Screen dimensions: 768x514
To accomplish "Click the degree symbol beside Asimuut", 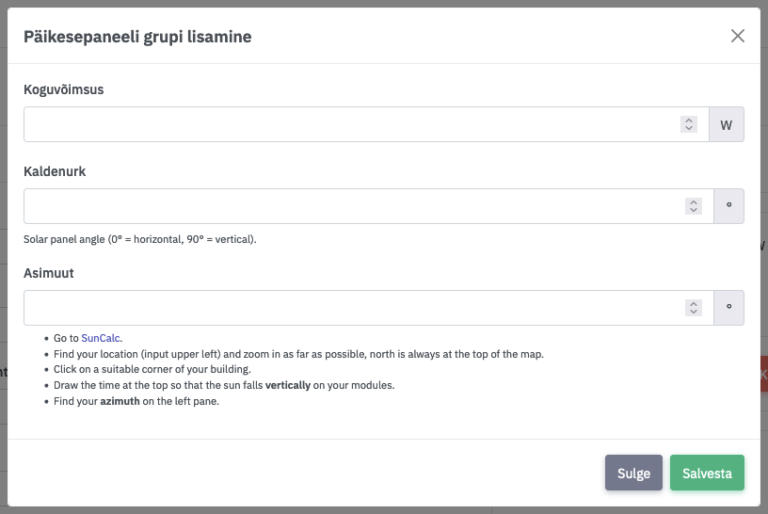I will point(729,308).
